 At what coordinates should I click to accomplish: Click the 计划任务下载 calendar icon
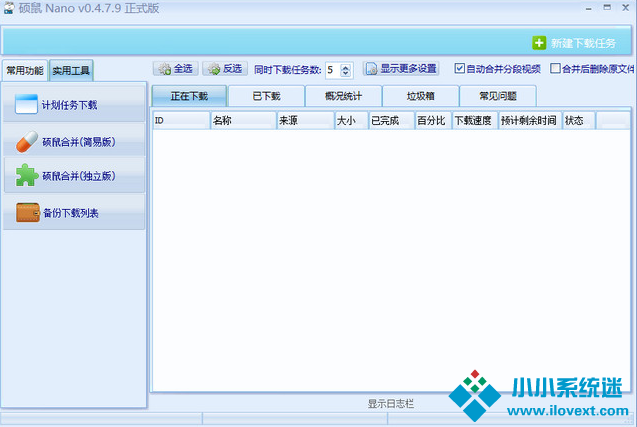(x=26, y=104)
